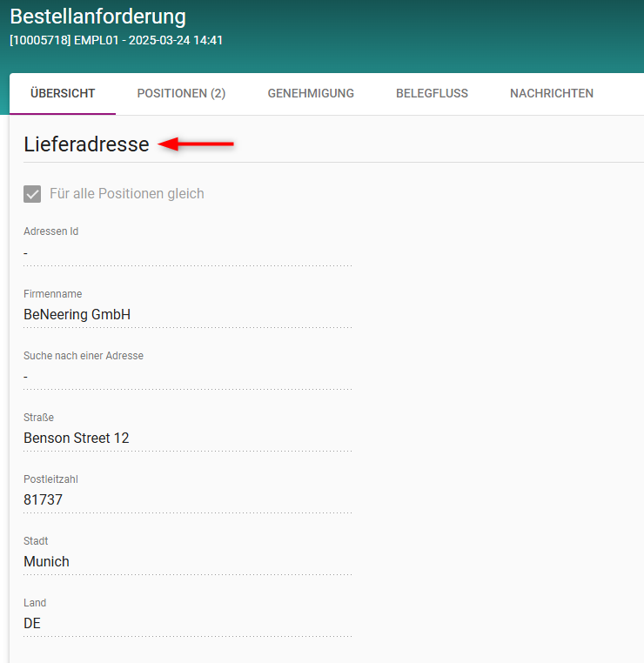Viewport: 644px width, 663px height.
Task: Click the city value Munich
Action: [x=46, y=561]
